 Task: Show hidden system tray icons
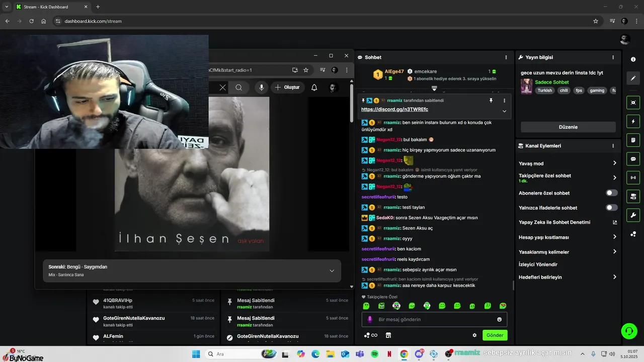click(583, 354)
